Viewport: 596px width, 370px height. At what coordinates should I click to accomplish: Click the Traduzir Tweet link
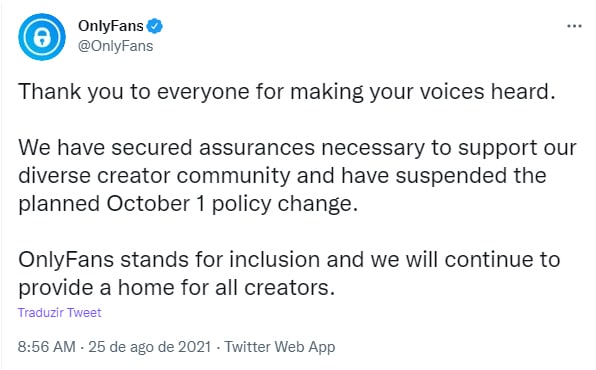(x=59, y=313)
